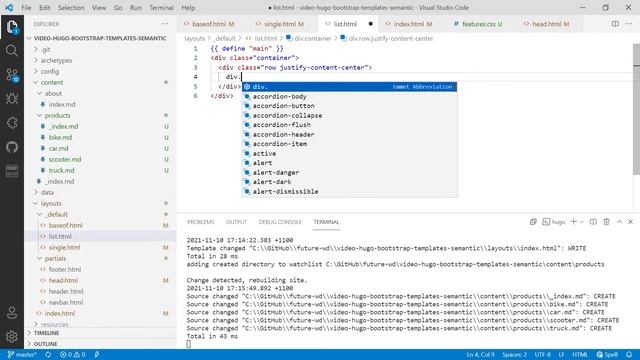
Task: Click unsaved dot on list.html tab
Action: (x=371, y=24)
